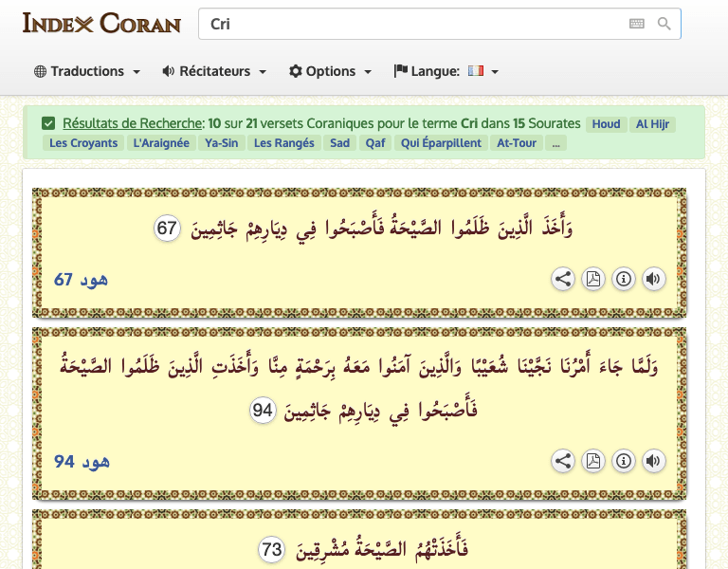Open PDF icon for verse Houd 94

tap(593, 461)
